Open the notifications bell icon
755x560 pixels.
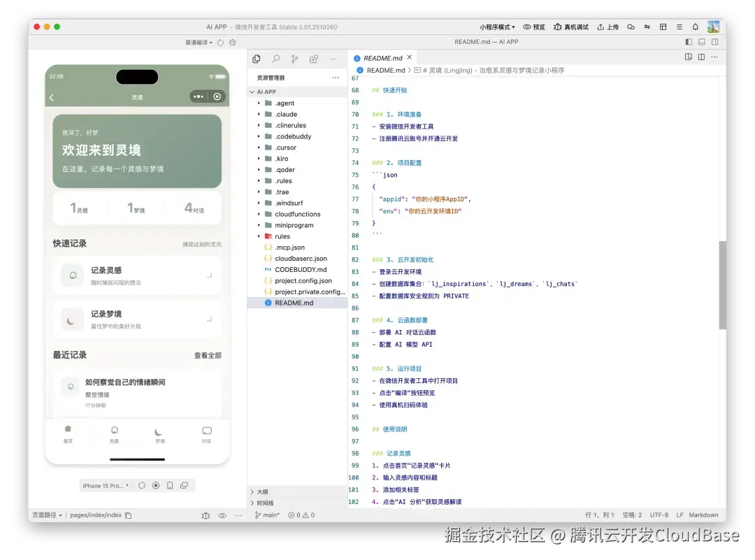tap(695, 27)
